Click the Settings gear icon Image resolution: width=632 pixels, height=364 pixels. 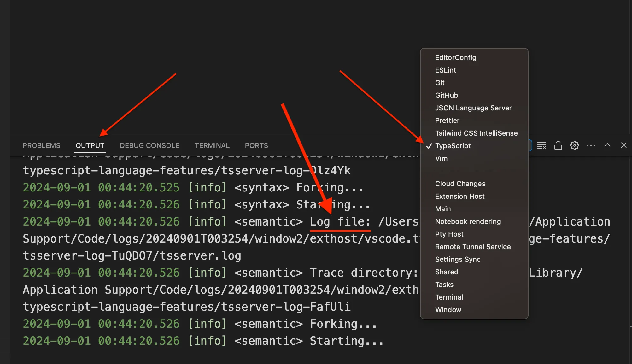coord(574,145)
